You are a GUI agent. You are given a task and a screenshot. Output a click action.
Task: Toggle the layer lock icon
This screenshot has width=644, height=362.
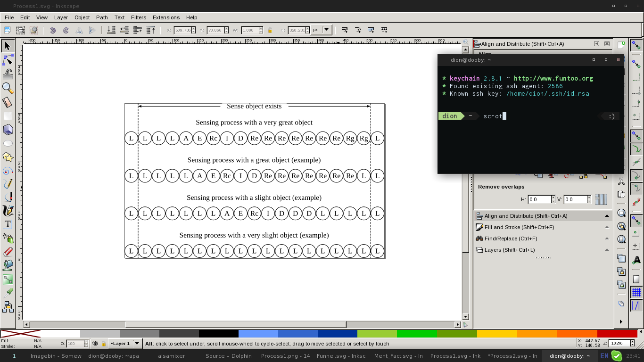[103, 344]
